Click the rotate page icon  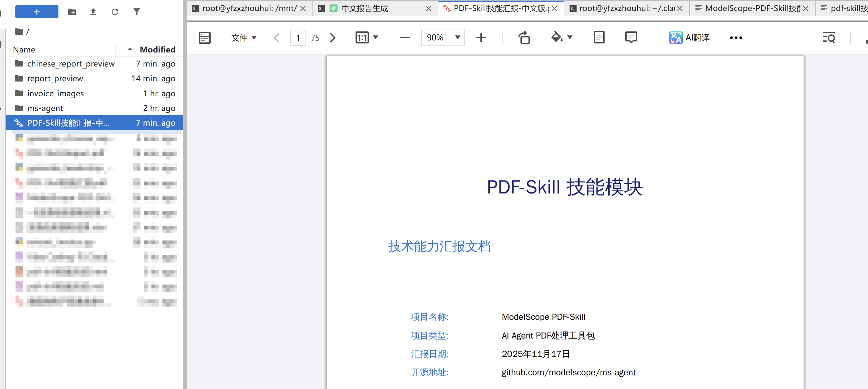[x=523, y=37]
